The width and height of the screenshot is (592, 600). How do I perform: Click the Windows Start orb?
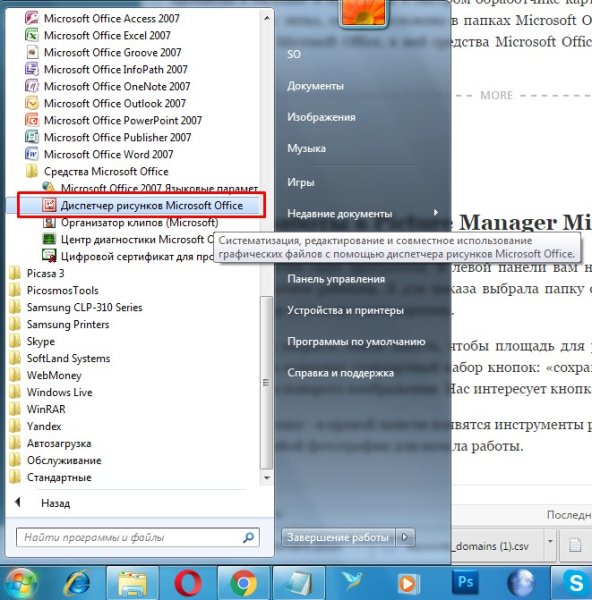(x=22, y=583)
